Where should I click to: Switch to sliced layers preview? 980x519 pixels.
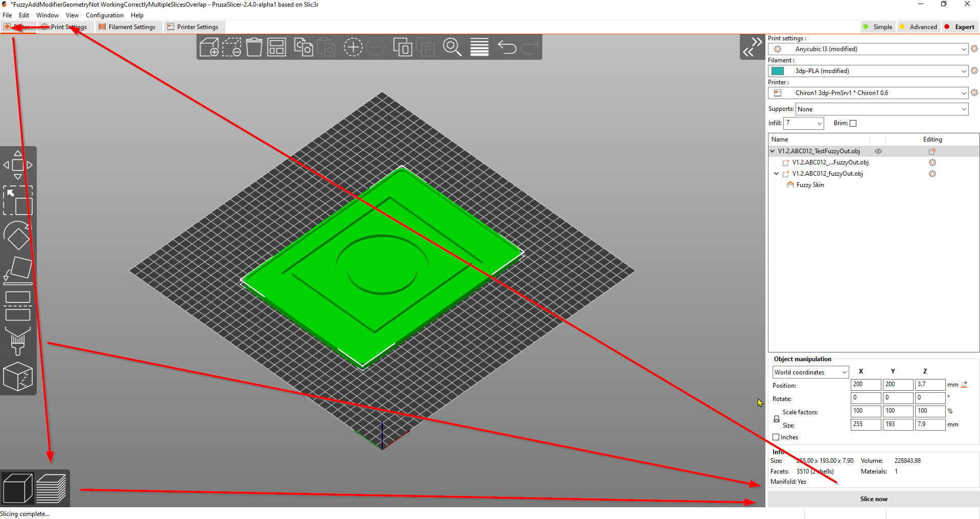[x=51, y=488]
